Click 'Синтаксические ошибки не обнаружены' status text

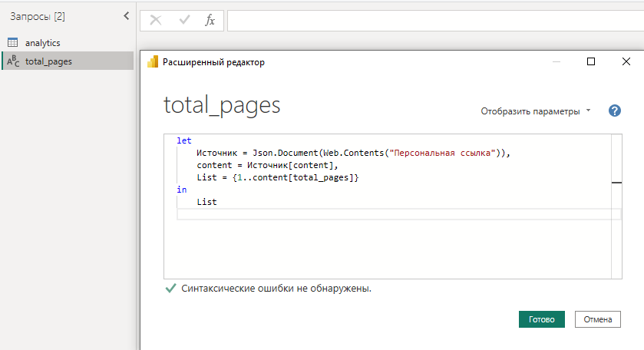pyautogui.click(x=276, y=289)
